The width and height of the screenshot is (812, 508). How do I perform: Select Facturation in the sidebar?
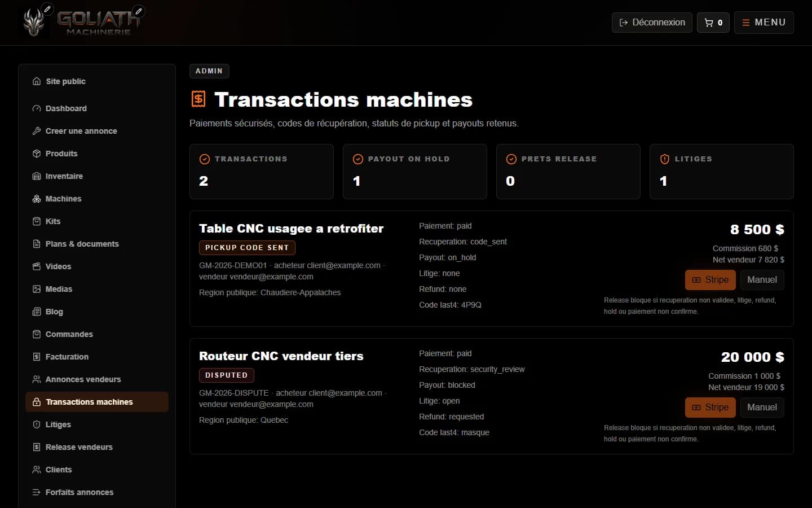pyautogui.click(x=97, y=357)
